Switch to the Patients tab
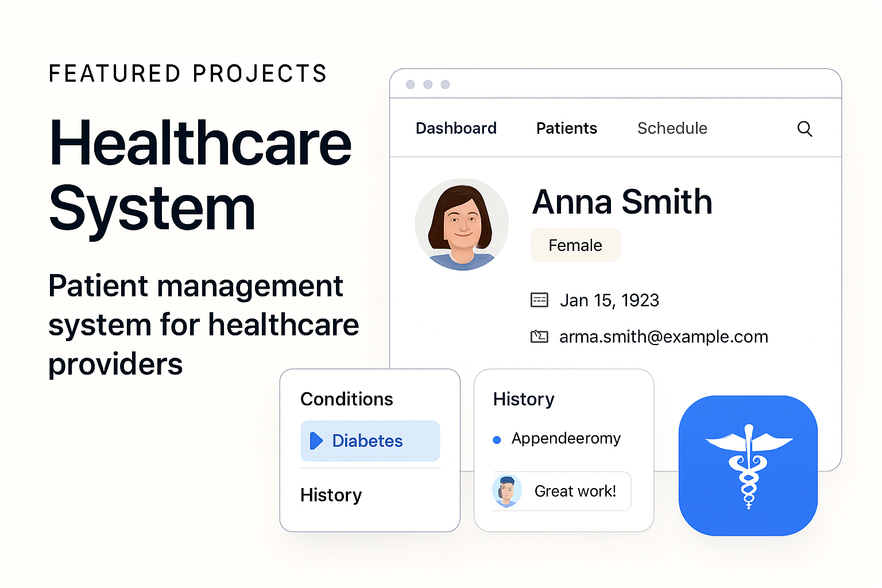 [566, 128]
